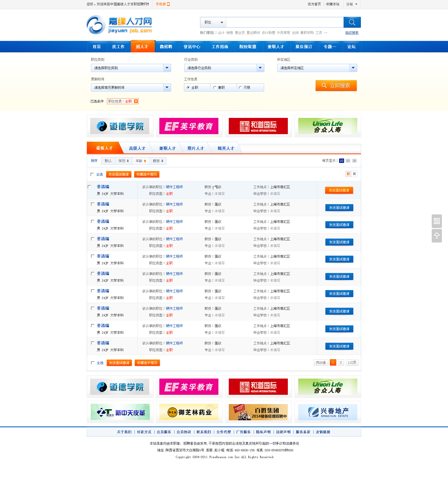This screenshot has width=448, height=504.
Task: Select the 不限 radio button
Action: 240,88
